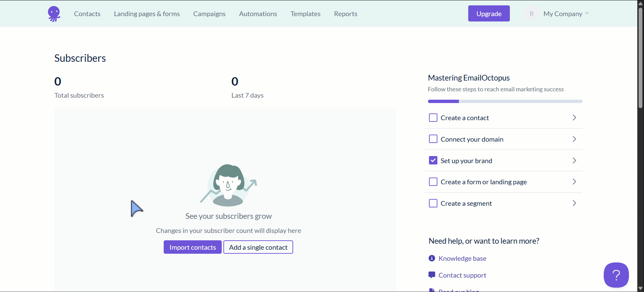Image resolution: width=644 pixels, height=292 pixels.
Task: Click the EmailOctopus octopus logo
Action: 54,14
